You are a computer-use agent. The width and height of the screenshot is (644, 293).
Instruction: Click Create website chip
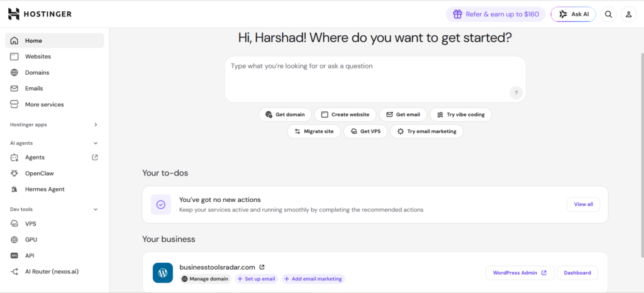[345, 114]
